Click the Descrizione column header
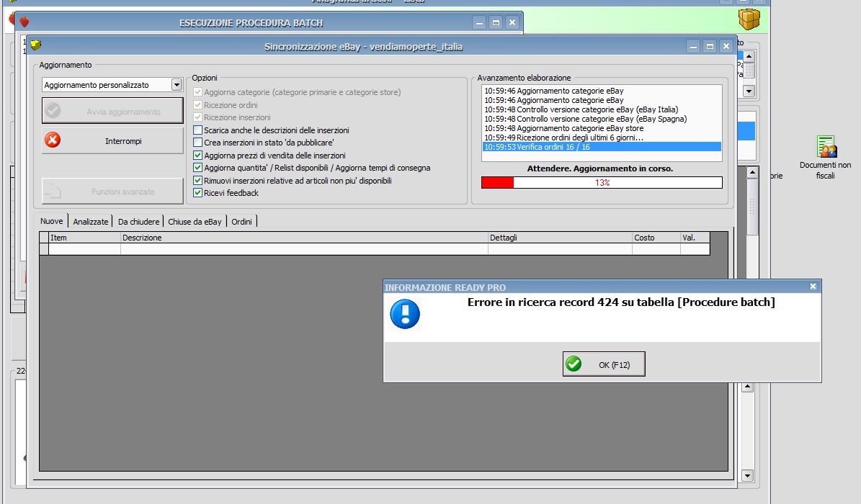This screenshot has width=861, height=504. point(304,238)
